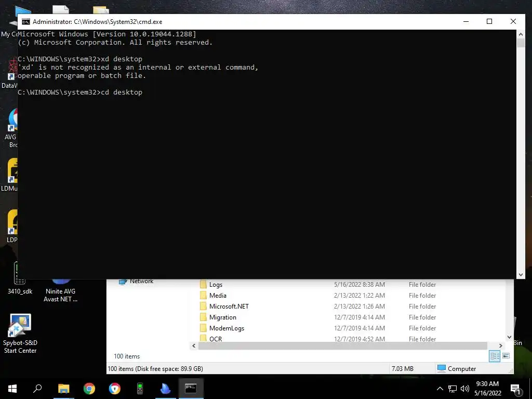Viewport: 532px width, 399px height.
Task: Click Microsoft.NET date 2/13/2022 1:26 AM
Action: coord(360,307)
